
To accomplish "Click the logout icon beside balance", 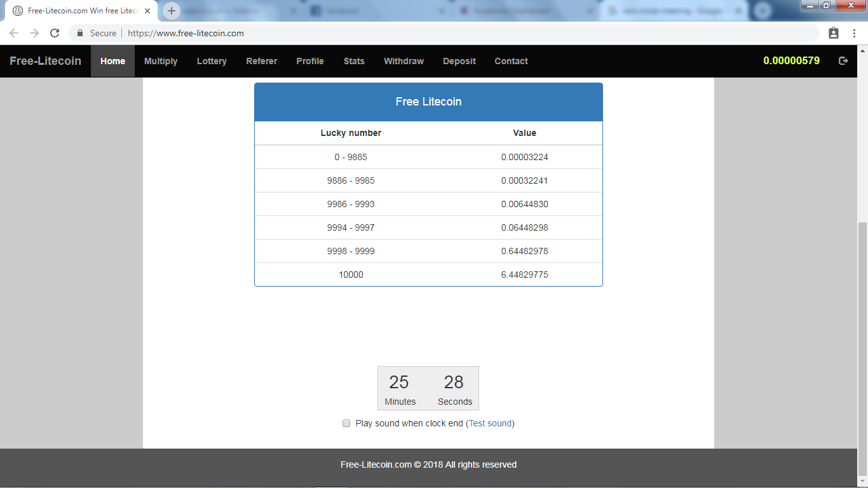I will 843,61.
